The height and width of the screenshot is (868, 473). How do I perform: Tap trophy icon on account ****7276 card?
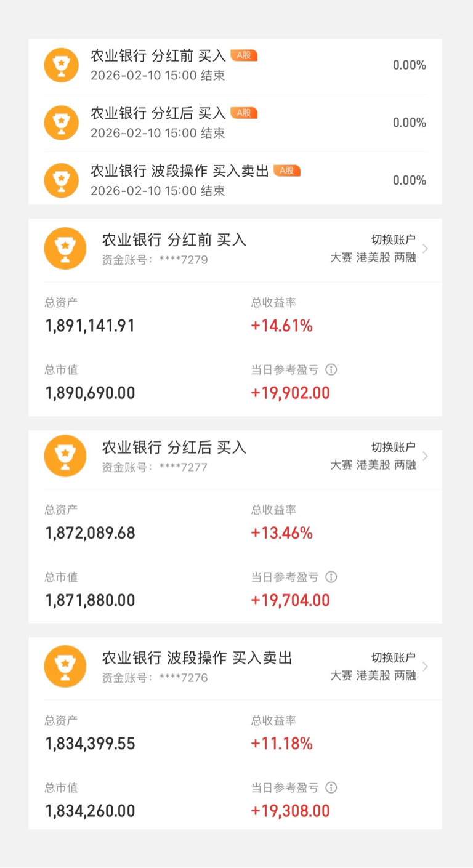pyautogui.click(x=65, y=667)
